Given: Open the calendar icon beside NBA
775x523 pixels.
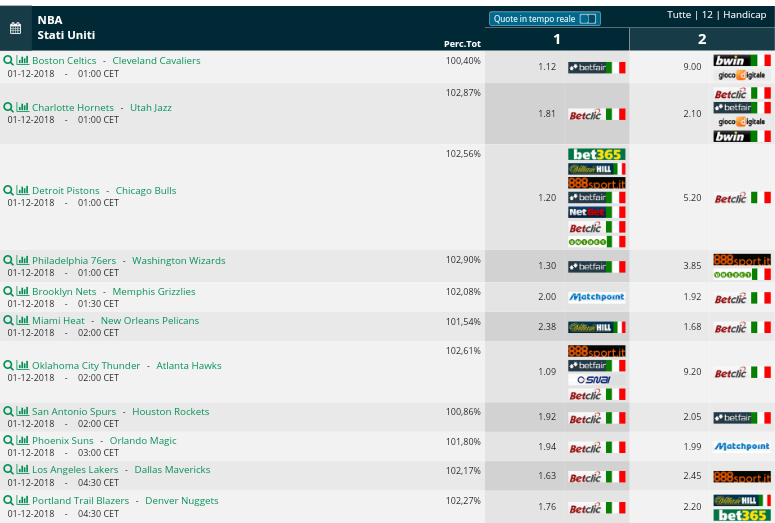Looking at the screenshot, I should [x=15, y=28].
